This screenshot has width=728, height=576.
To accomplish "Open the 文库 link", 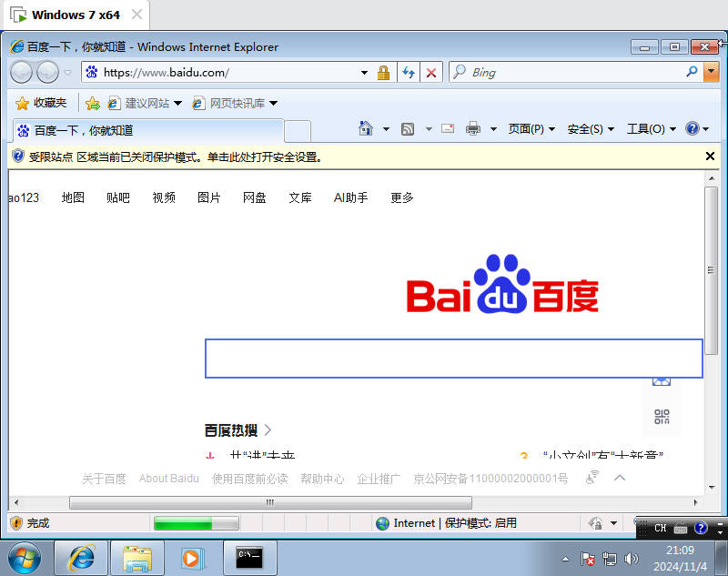I will (300, 197).
